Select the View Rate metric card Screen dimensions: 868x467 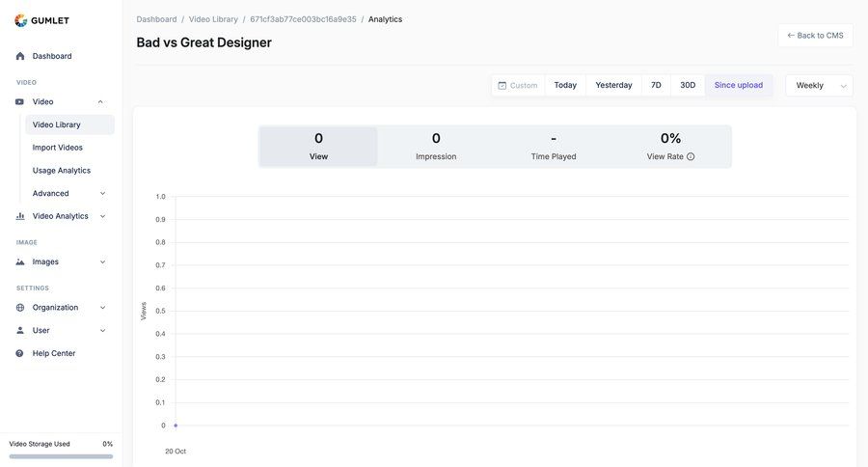[671, 147]
